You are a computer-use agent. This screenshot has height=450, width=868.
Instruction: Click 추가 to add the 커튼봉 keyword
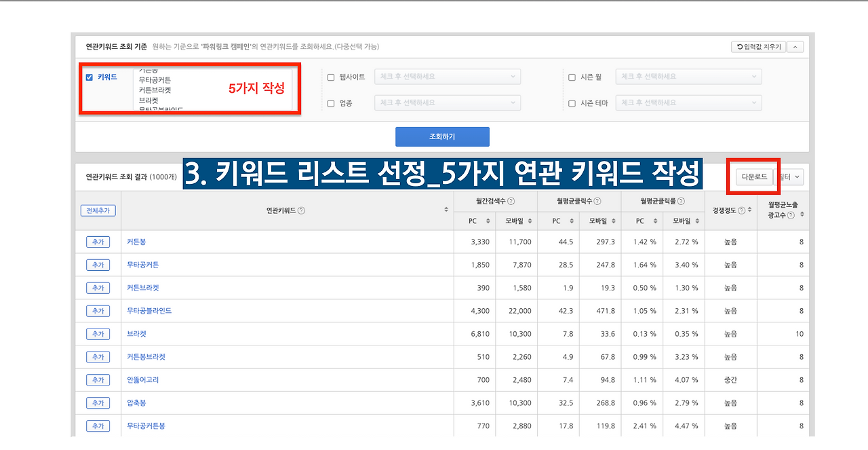pos(98,241)
